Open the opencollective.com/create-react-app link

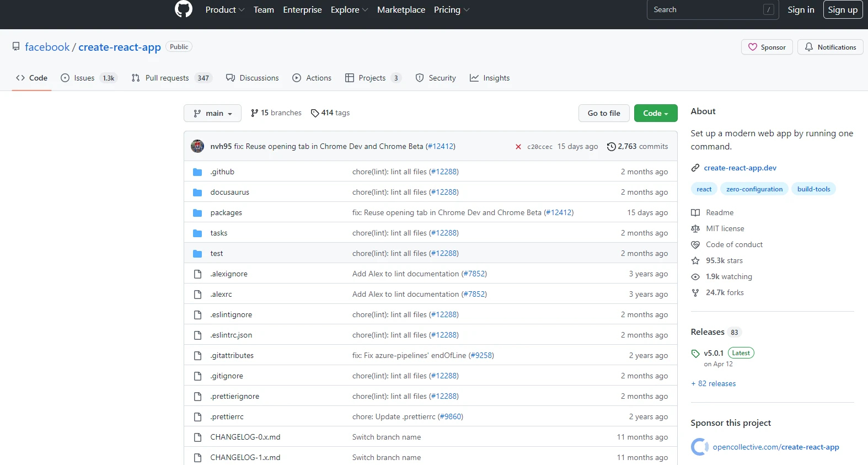point(776,447)
